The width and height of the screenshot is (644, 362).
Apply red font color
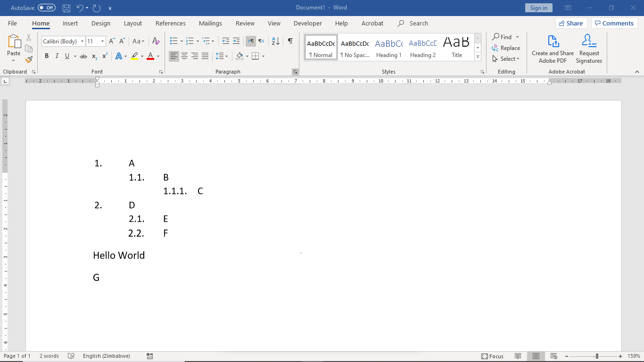click(150, 56)
